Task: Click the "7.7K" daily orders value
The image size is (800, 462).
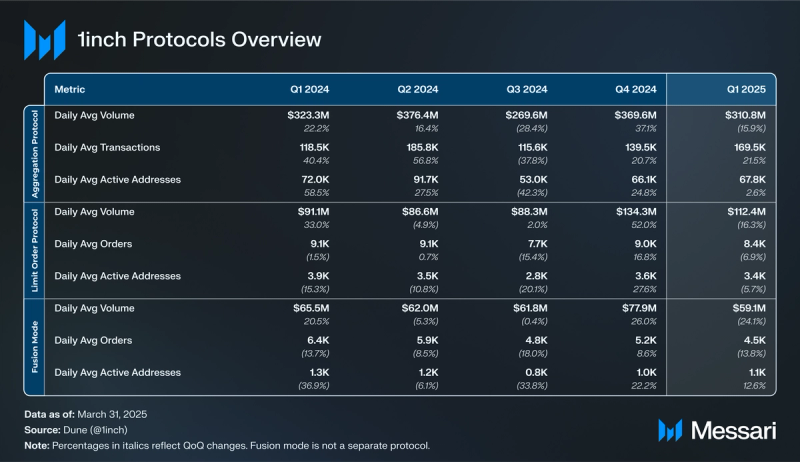Action: pyautogui.click(x=537, y=244)
